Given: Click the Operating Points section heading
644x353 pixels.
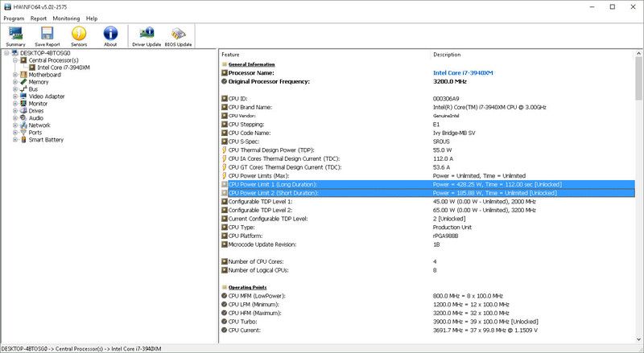Looking at the screenshot, I should pyautogui.click(x=248, y=287).
